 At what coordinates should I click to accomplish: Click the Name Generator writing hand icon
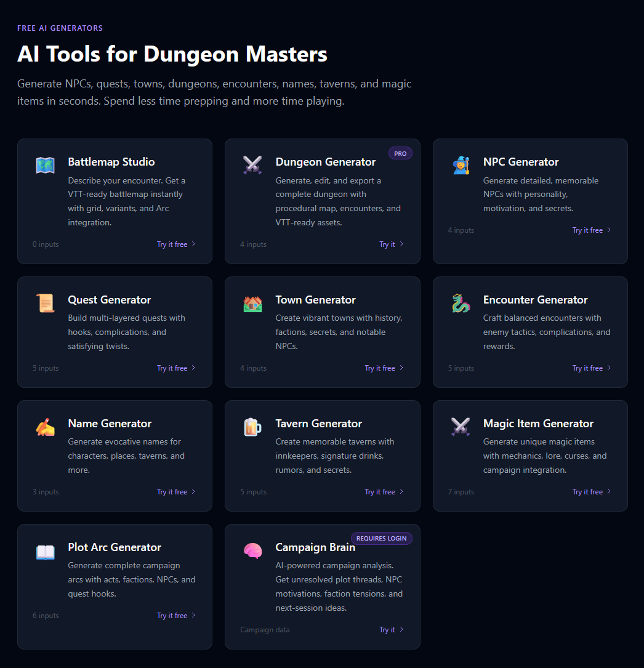pos(45,427)
